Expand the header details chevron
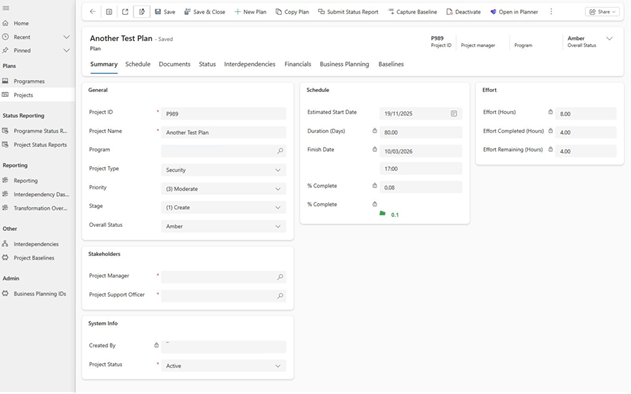Image resolution: width=631 pixels, height=394 pixels. pos(610,39)
